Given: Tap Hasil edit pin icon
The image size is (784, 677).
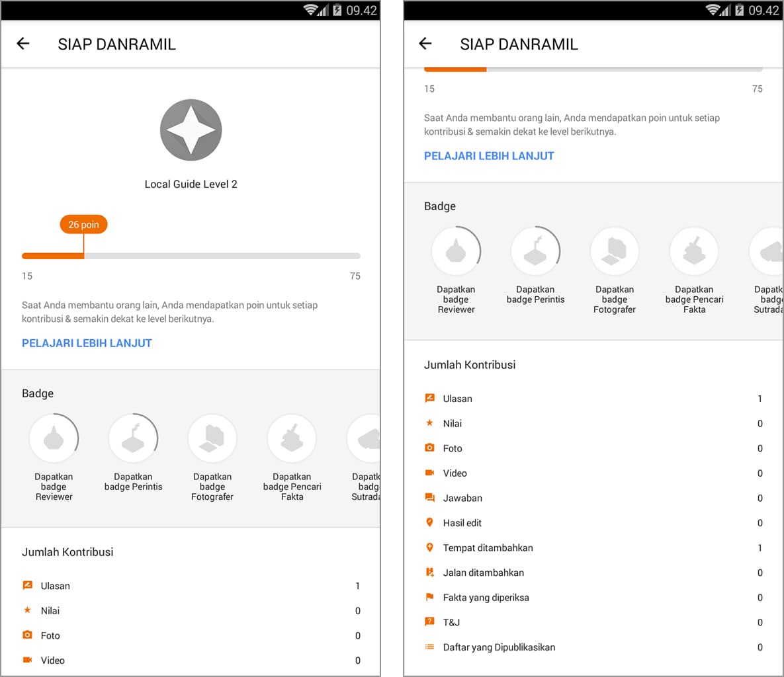Looking at the screenshot, I should [429, 522].
